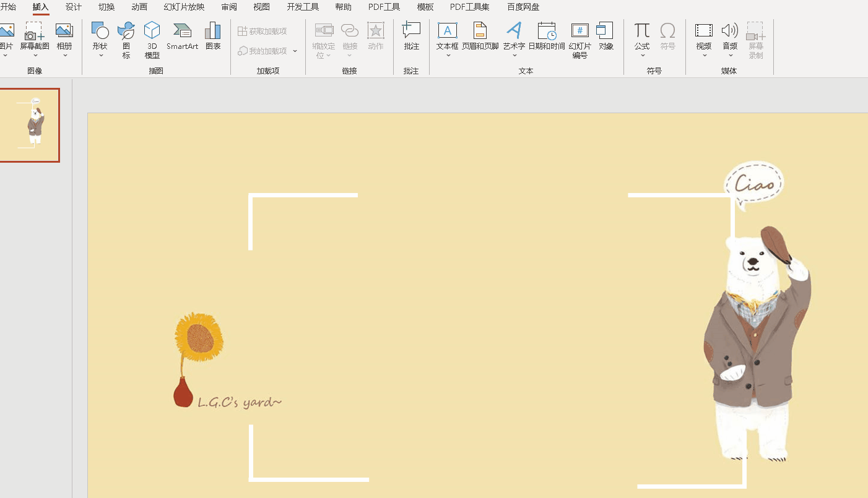Expand the 相册 dropdown arrow

[64, 55]
